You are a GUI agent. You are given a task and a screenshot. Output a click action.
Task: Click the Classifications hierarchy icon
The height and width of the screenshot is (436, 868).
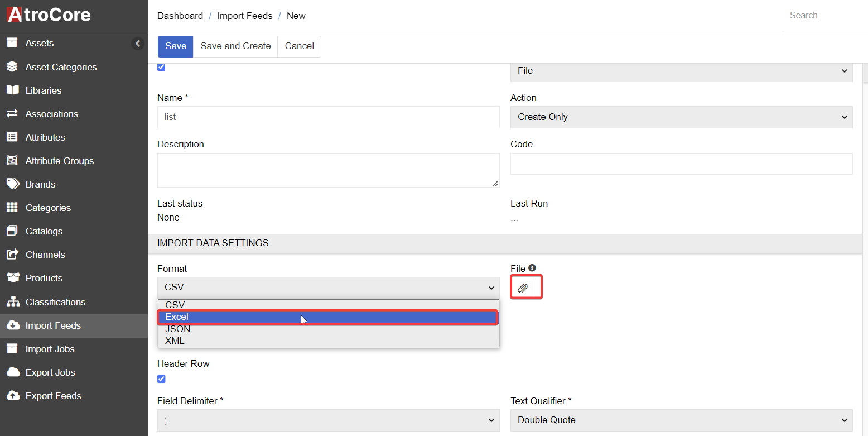(x=12, y=302)
